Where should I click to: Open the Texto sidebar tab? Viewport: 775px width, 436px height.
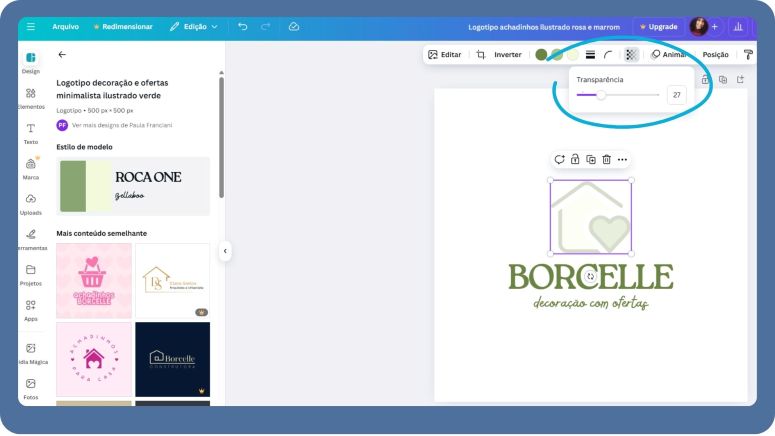[31, 133]
